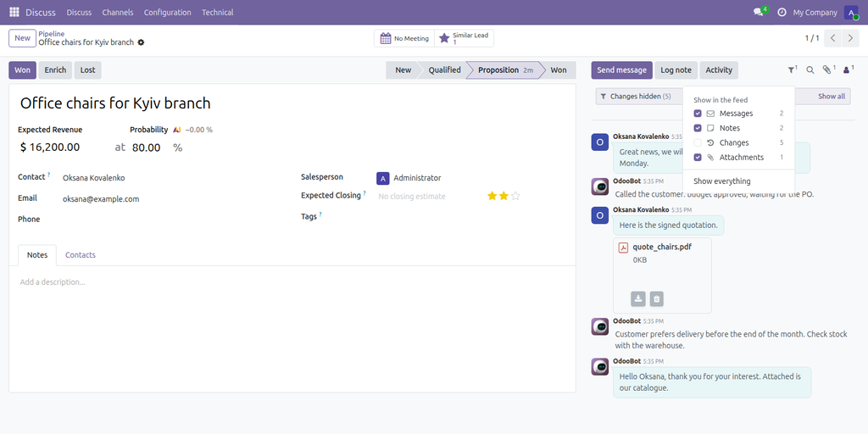Viewport: 868px width, 434px height.
Task: Select the Proposition stage
Action: (x=505, y=70)
